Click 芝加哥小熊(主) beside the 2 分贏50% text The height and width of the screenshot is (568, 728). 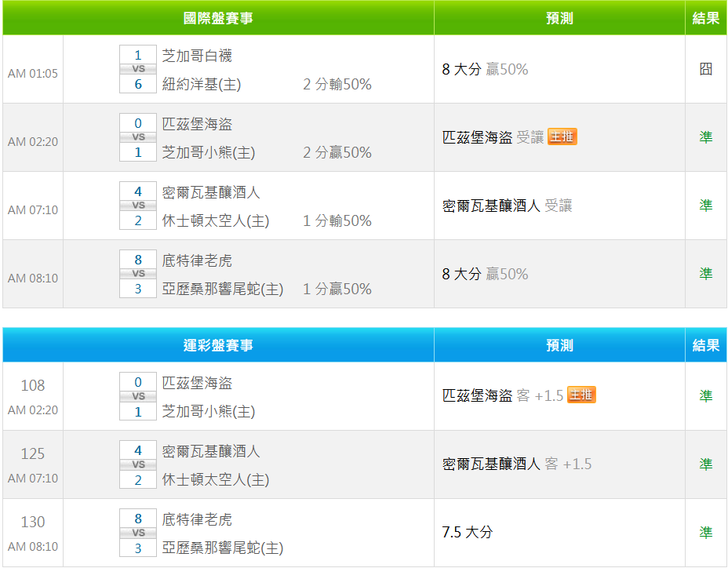tap(209, 153)
